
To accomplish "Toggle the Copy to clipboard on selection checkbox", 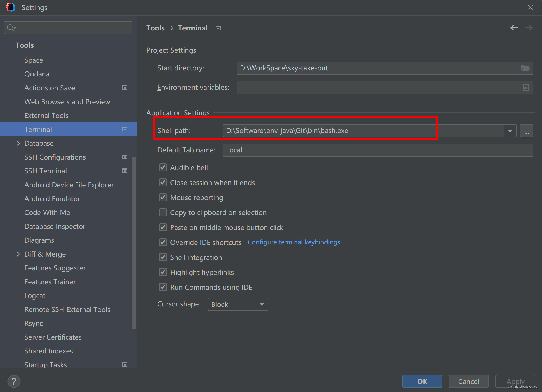I will 163,212.
